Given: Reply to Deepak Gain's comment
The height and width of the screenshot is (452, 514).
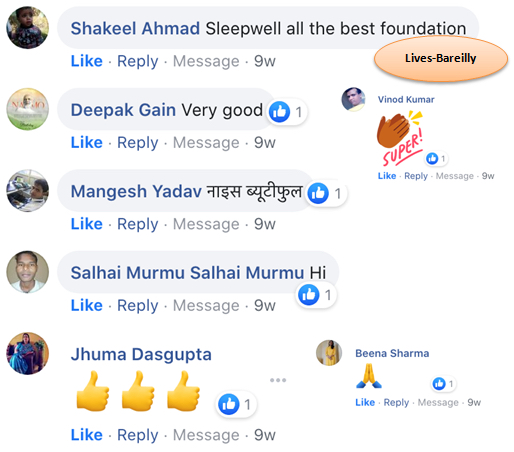Looking at the screenshot, I should [138, 143].
